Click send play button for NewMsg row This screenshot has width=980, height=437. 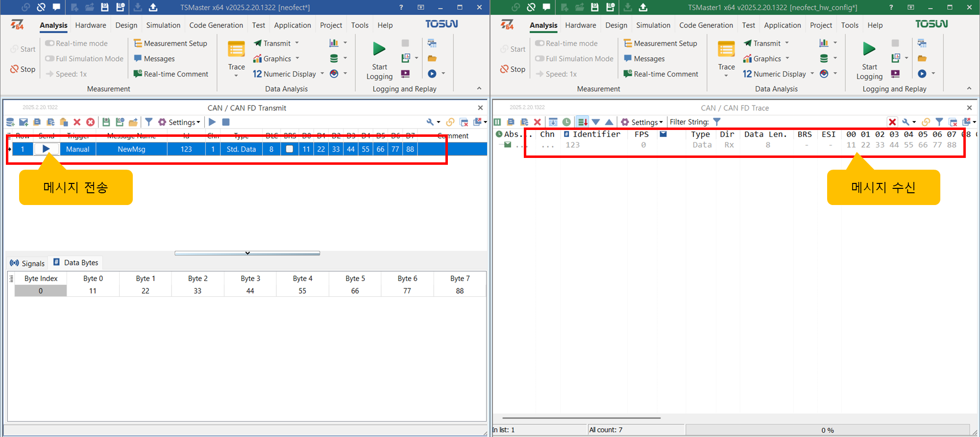pyautogui.click(x=46, y=149)
